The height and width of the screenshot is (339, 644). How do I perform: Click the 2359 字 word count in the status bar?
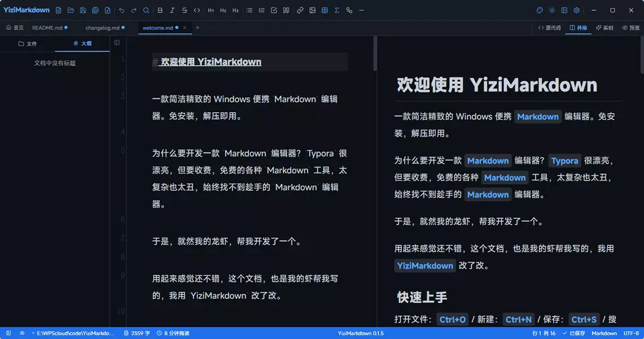pyautogui.click(x=137, y=333)
